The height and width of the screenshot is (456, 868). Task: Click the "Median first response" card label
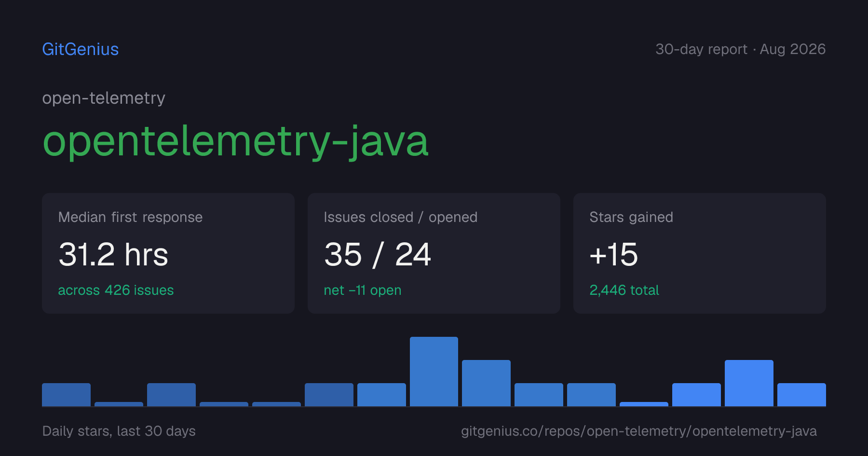pyautogui.click(x=130, y=217)
